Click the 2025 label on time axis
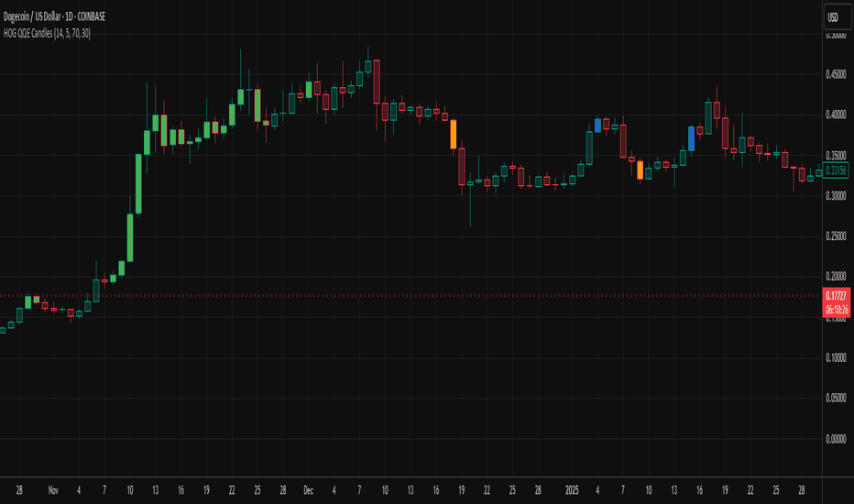Image resolution: width=854 pixels, height=504 pixels. coord(572,490)
